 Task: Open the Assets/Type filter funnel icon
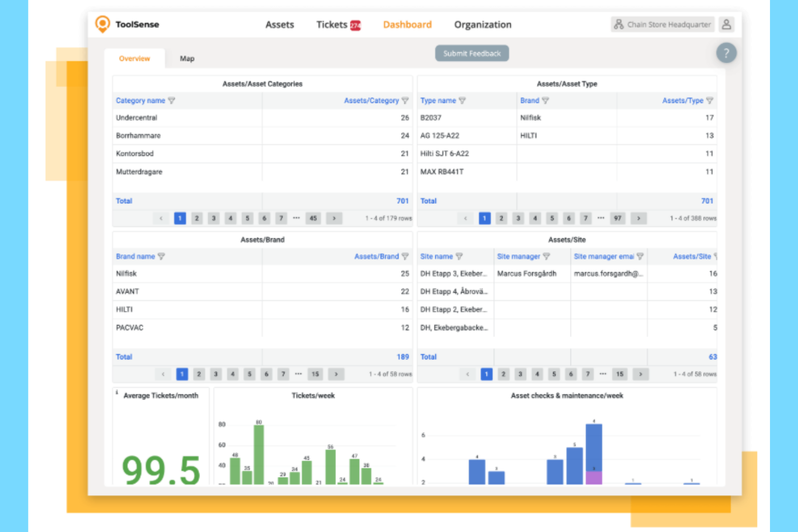point(711,100)
